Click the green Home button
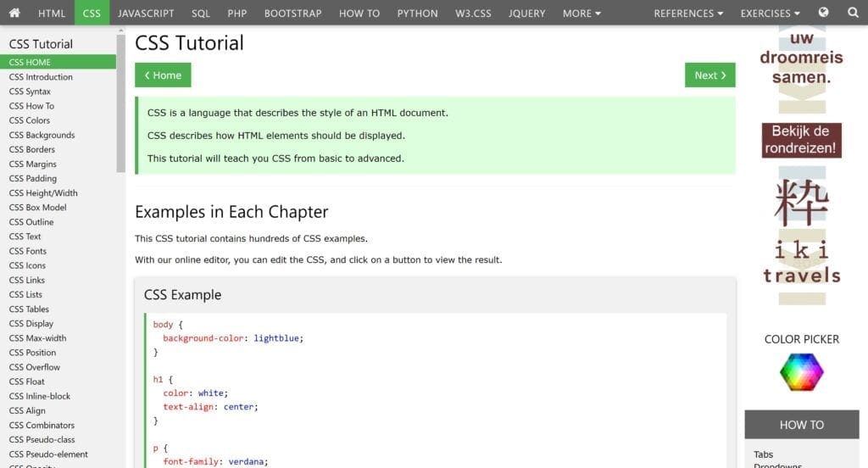 163,75
